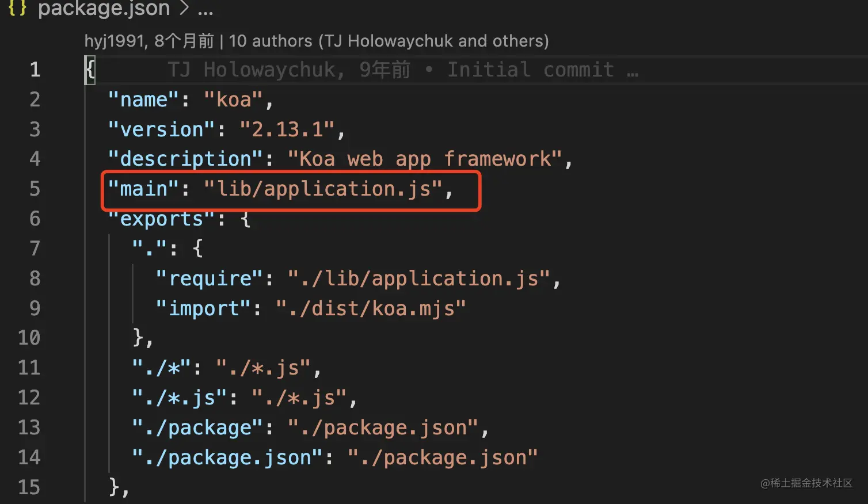
Task: Place cursor on the "name" key
Action: pyautogui.click(x=144, y=100)
